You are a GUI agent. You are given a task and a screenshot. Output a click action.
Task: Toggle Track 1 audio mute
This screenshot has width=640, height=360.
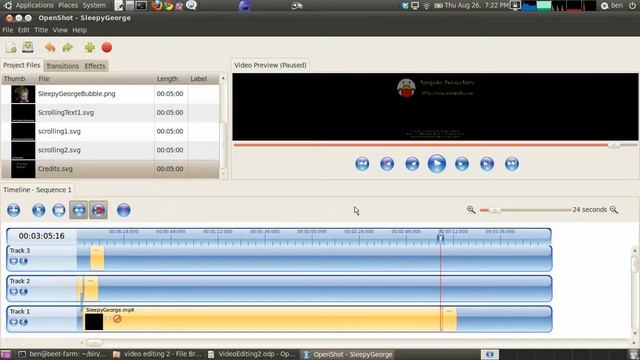coord(24,322)
